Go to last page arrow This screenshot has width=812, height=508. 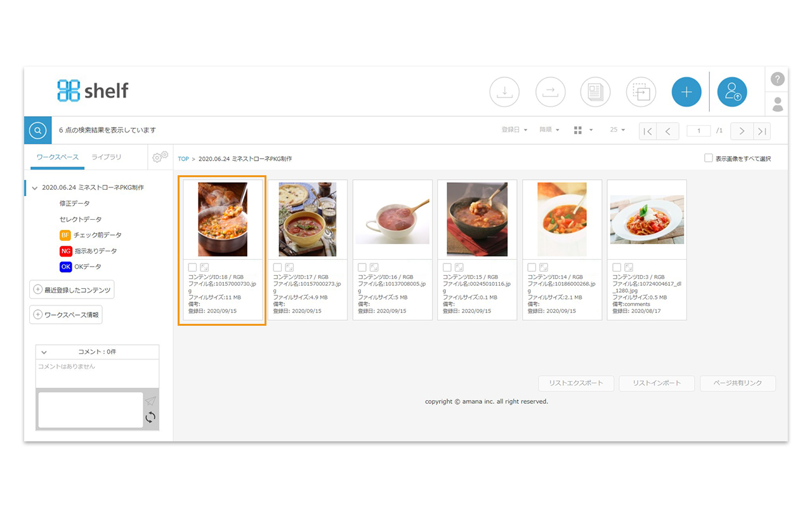tap(762, 131)
